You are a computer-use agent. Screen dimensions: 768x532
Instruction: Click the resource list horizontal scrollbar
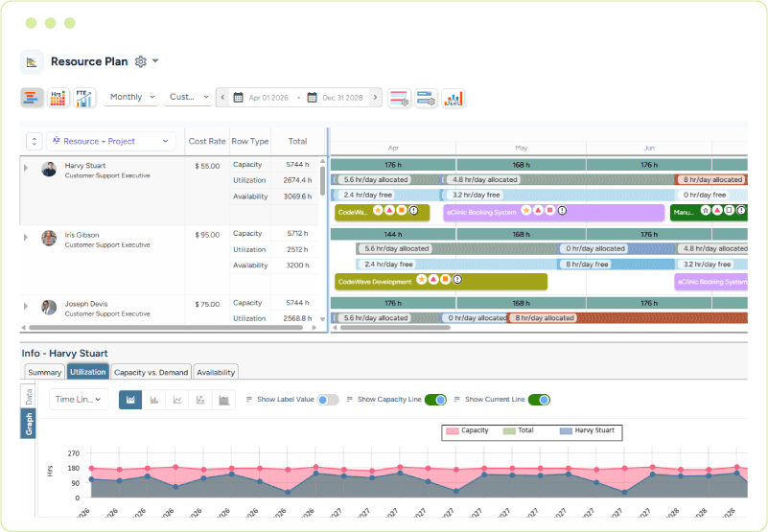[x=166, y=327]
